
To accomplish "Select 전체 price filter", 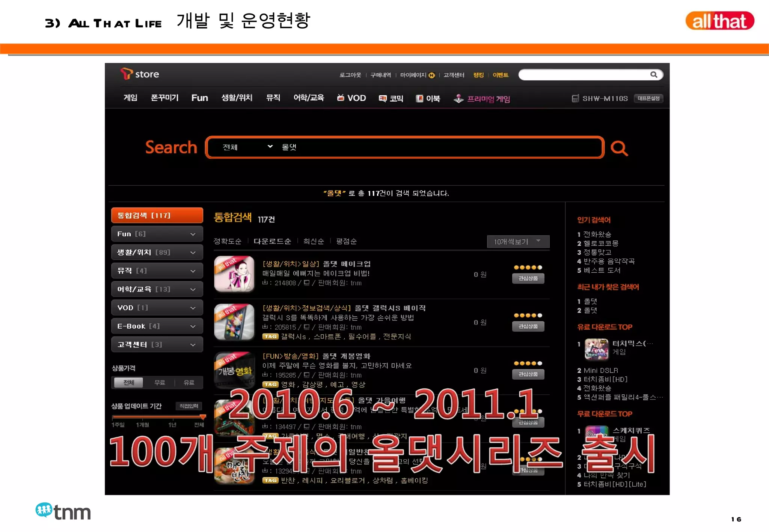I will [x=128, y=382].
